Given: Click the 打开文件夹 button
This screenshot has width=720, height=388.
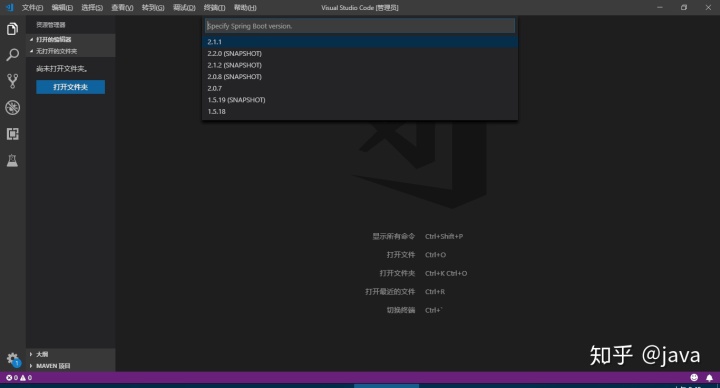Looking at the screenshot, I should pyautogui.click(x=70, y=87).
